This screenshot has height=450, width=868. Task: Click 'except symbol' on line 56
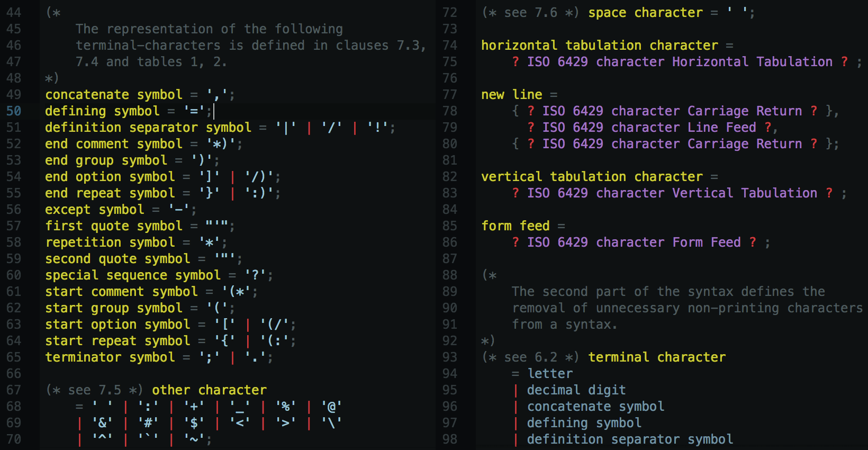(95, 209)
